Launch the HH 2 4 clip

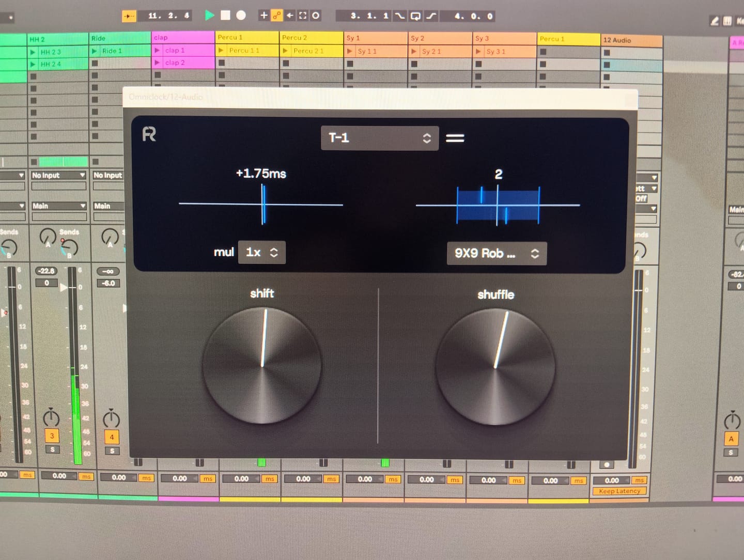tap(33, 64)
